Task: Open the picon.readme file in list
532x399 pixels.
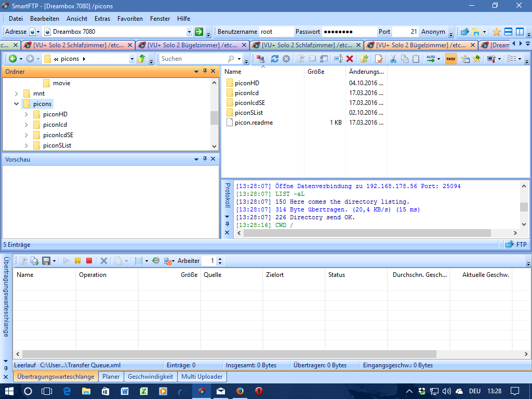Action: click(254, 123)
